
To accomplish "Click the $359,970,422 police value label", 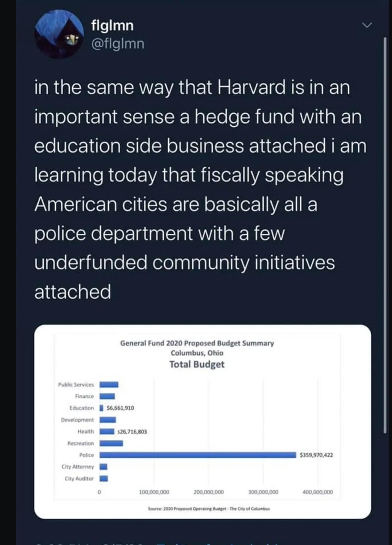I will pyautogui.click(x=316, y=455).
